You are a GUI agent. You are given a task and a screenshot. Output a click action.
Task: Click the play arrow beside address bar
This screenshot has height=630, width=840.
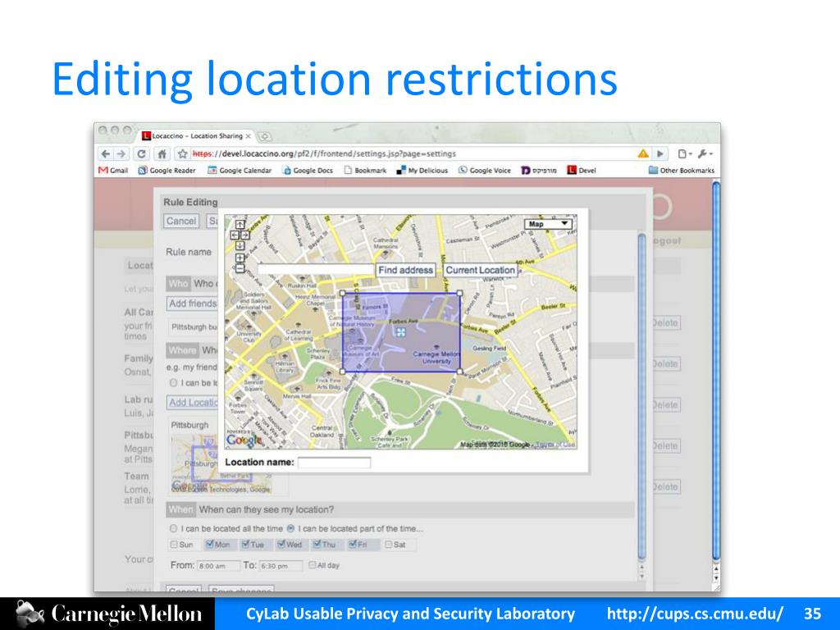(660, 153)
